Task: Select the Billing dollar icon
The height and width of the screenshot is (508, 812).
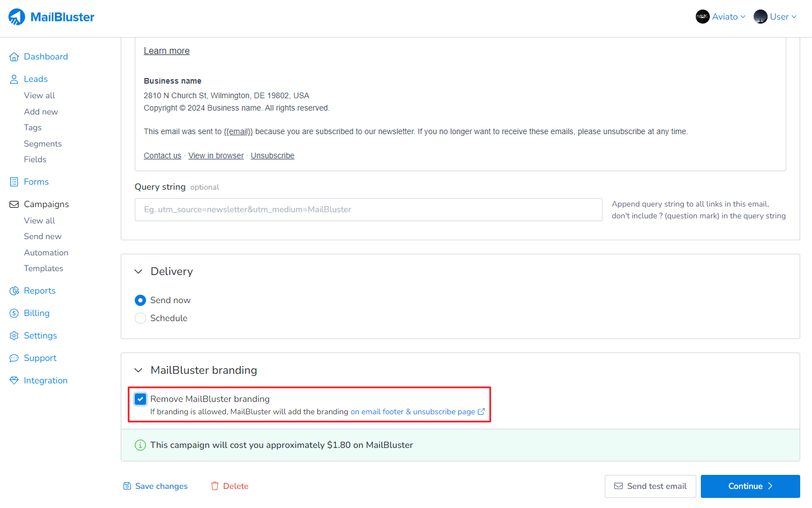Action: coord(14,313)
